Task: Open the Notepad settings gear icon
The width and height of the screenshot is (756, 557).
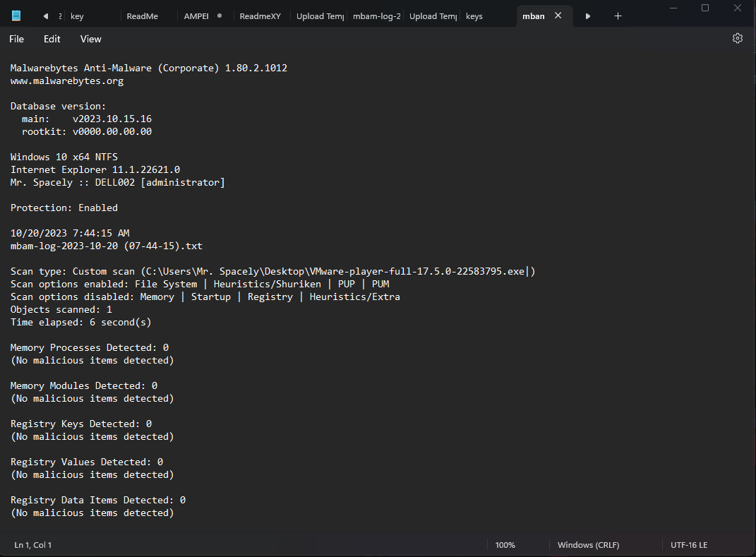Action: 737,39
